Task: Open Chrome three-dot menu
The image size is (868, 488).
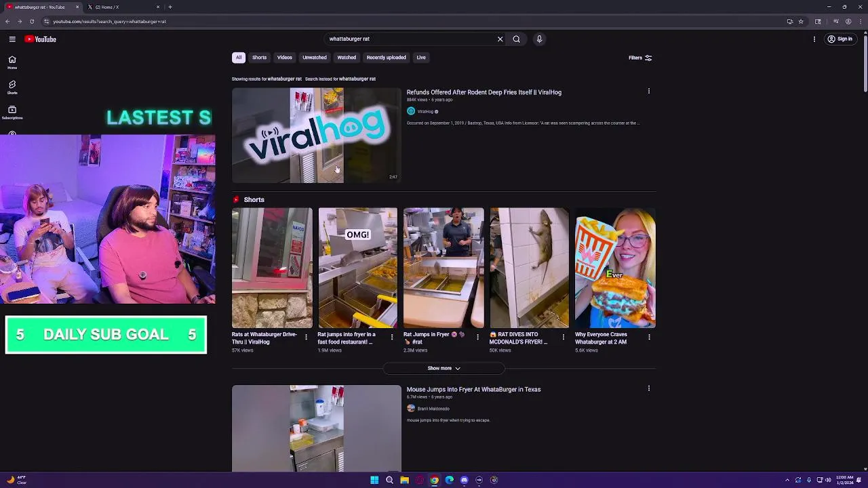Action: pyautogui.click(x=860, y=21)
